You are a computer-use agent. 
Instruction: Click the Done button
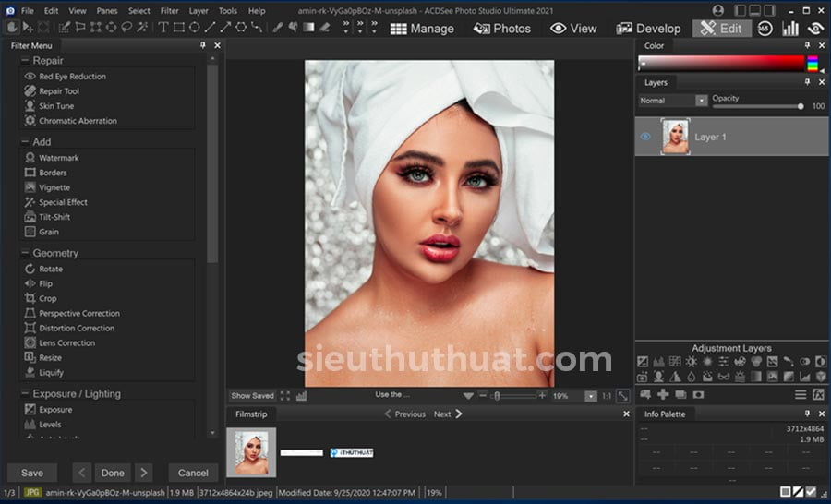click(x=113, y=473)
